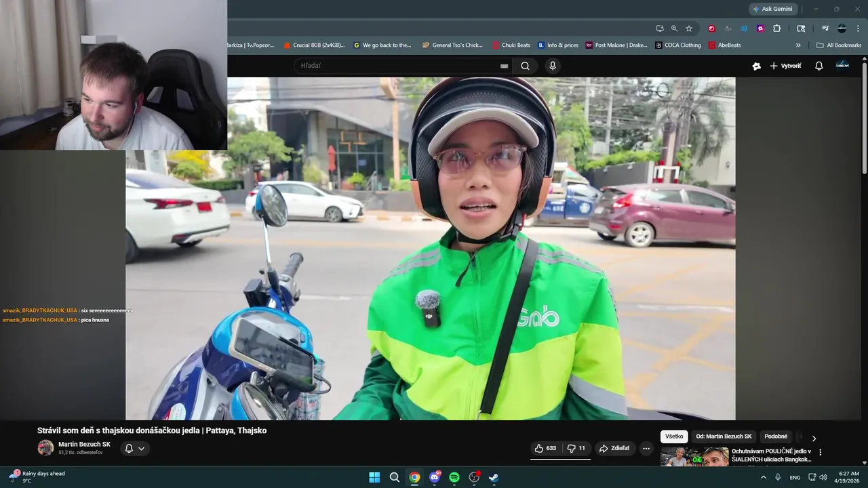Click the on-screen keyboard icon in search box

[504, 66]
